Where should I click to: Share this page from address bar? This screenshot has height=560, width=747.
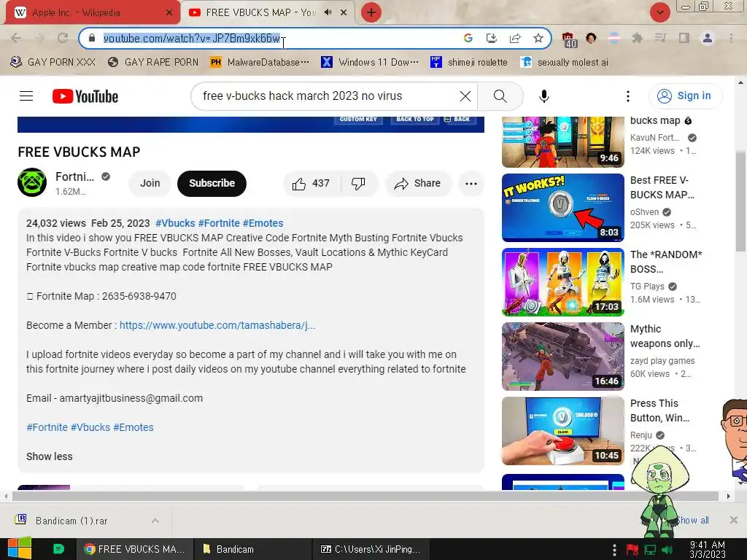[x=515, y=38]
